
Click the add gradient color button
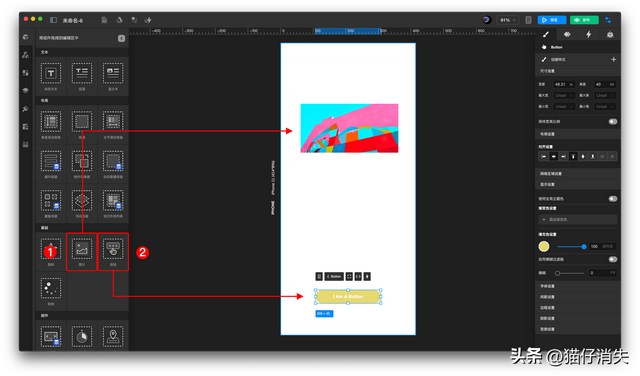click(578, 220)
